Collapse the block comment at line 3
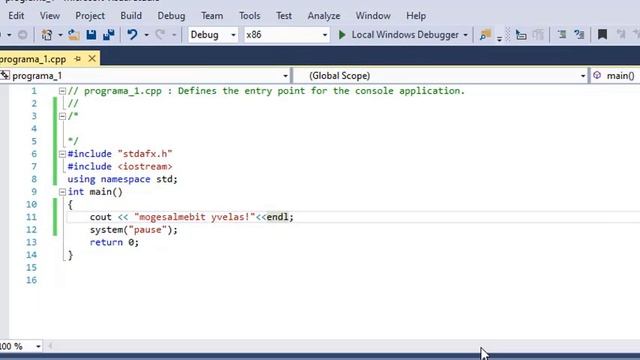The height and width of the screenshot is (360, 640). tap(62, 116)
